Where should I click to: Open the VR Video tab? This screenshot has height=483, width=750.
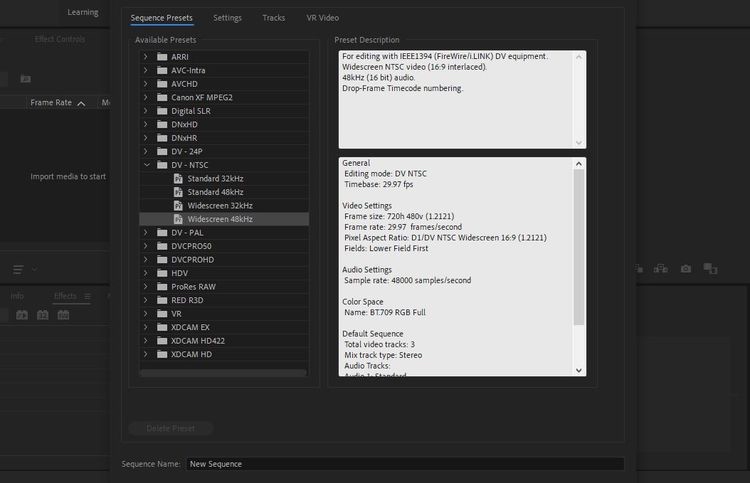322,18
